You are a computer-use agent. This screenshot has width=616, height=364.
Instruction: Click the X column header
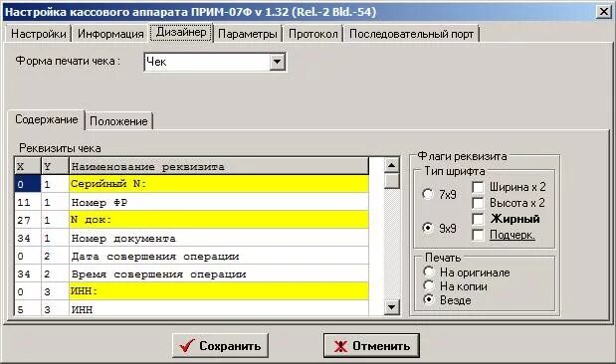(x=28, y=166)
